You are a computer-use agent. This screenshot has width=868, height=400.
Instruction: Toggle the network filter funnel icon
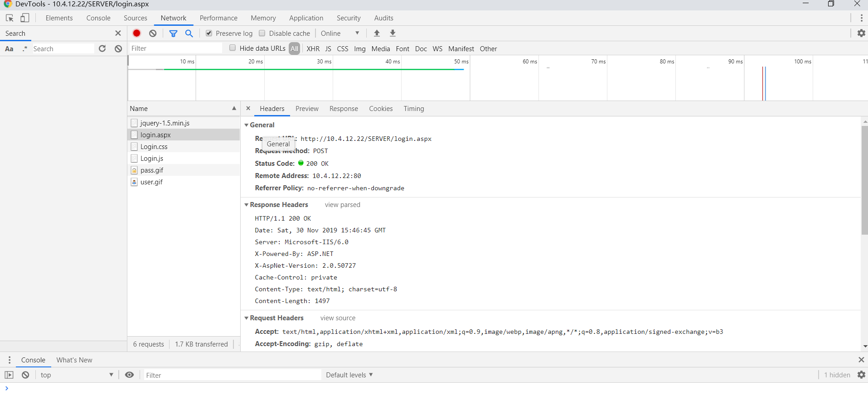click(x=173, y=33)
